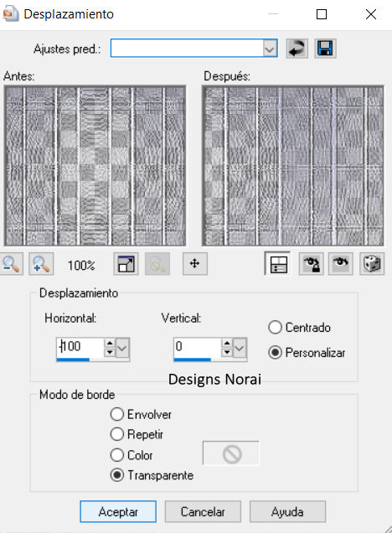Expand the Vertical value dropdown arrow
Screen dimensions: 392x533
240,348
